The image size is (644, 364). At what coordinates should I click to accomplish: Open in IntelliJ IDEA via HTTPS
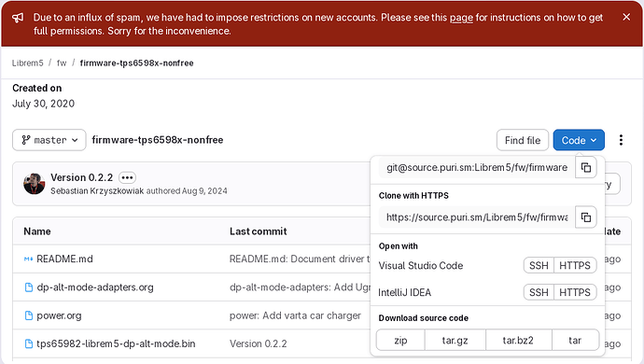[x=575, y=292]
